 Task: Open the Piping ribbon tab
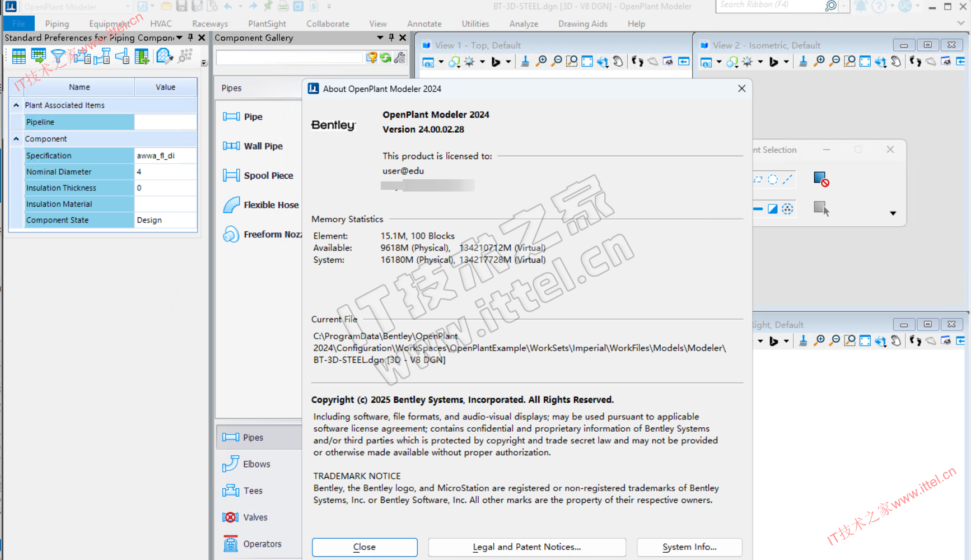coord(57,24)
